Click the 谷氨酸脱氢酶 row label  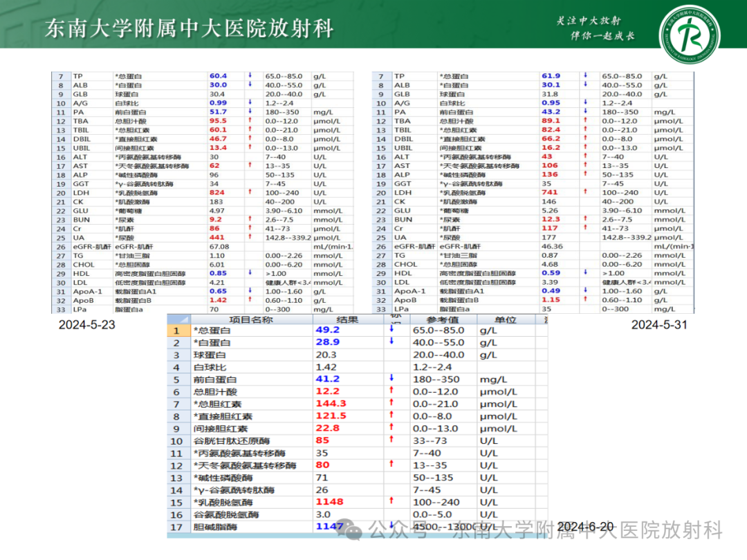coord(225,515)
